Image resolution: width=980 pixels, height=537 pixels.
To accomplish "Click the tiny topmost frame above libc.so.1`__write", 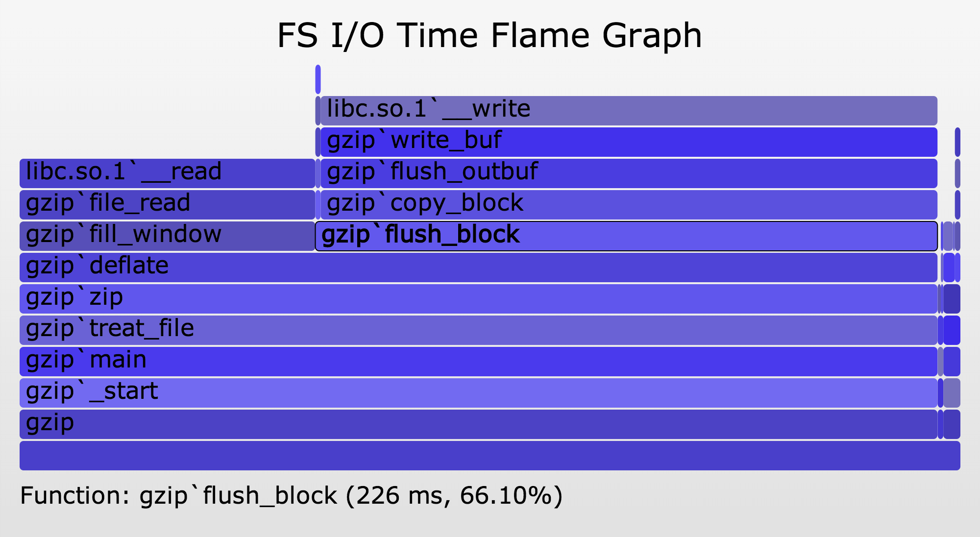I will pyautogui.click(x=318, y=79).
